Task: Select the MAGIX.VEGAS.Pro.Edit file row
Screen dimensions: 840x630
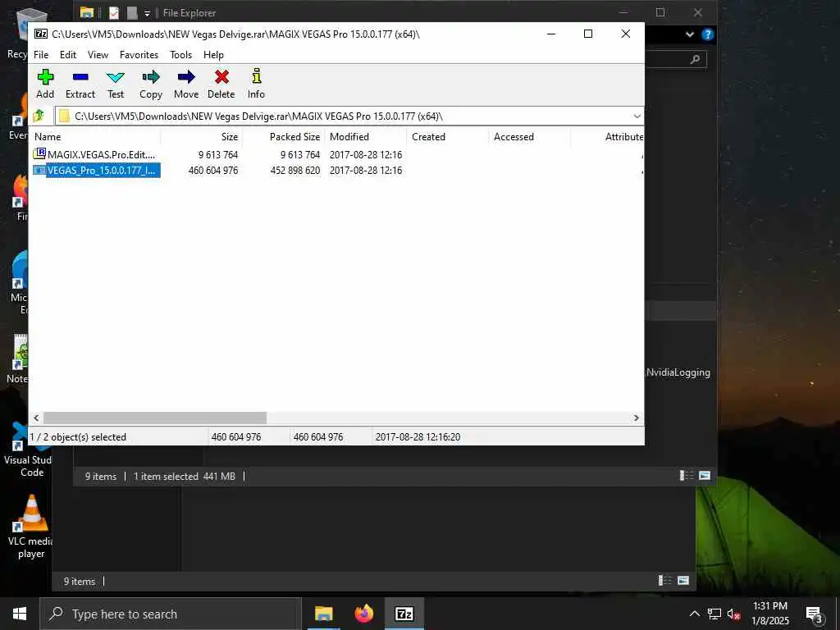Action: coord(337,154)
